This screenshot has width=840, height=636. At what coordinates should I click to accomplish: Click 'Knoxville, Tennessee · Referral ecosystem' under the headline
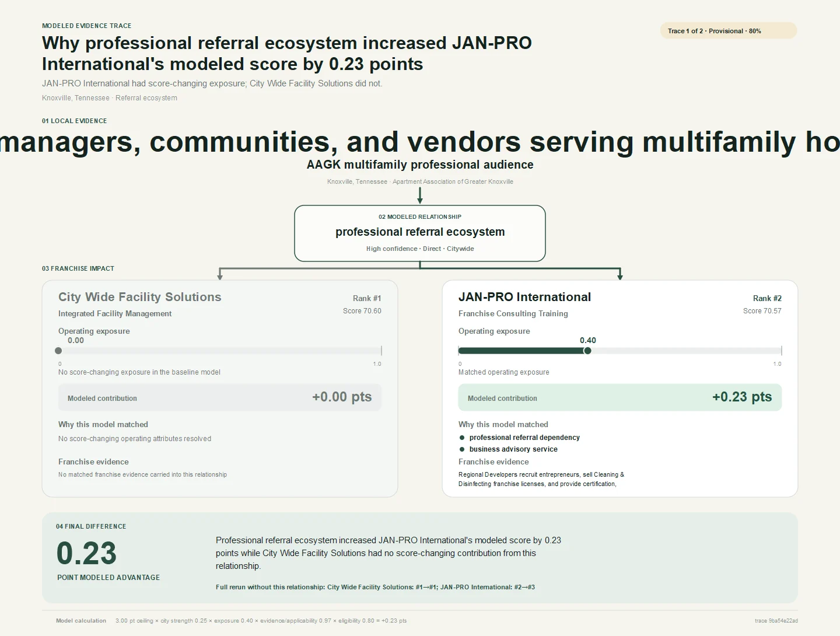pos(110,98)
